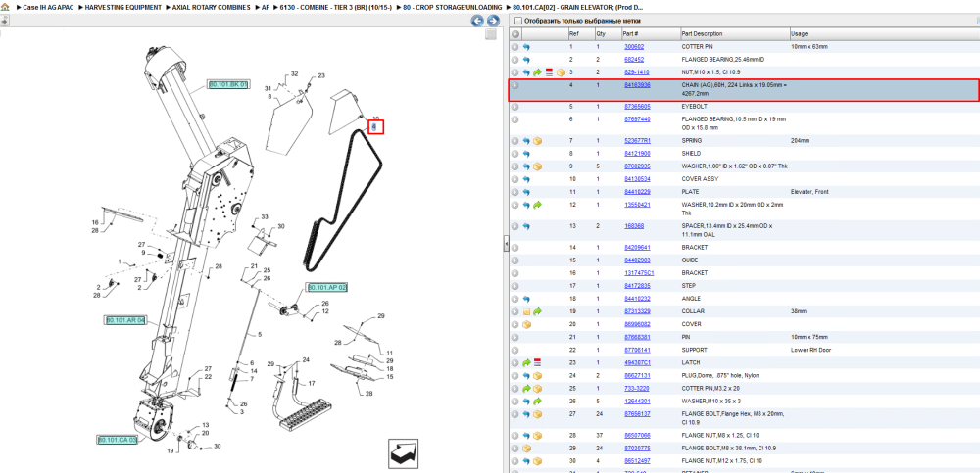The width and height of the screenshot is (980, 473).
Task: Click green arrow on WASHER 13558421 row
Action: 537,205
